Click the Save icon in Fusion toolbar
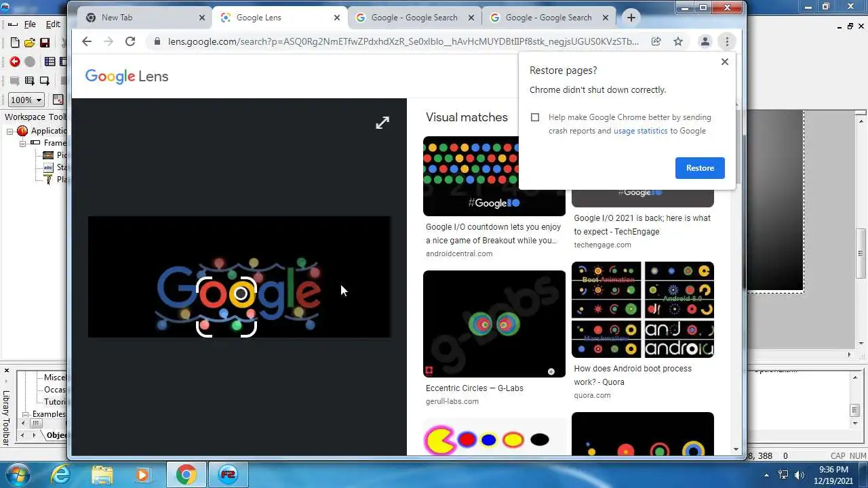Image resolution: width=868 pixels, height=488 pixels. pos(45,43)
